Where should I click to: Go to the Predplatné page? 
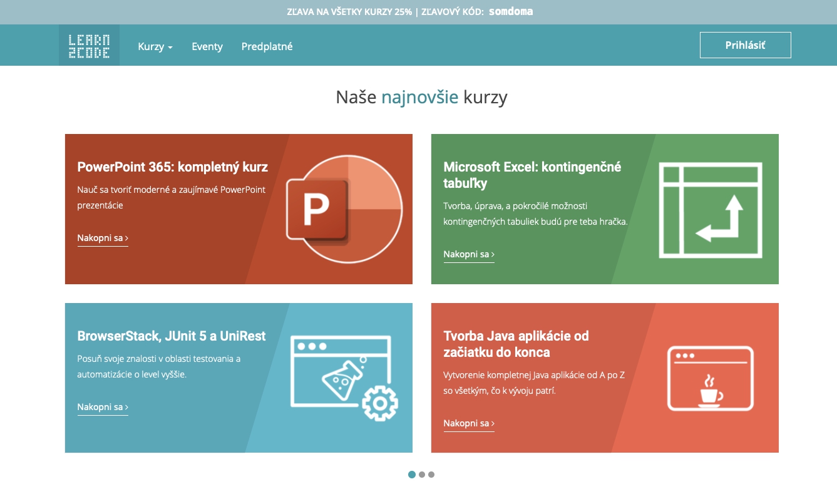[267, 46]
